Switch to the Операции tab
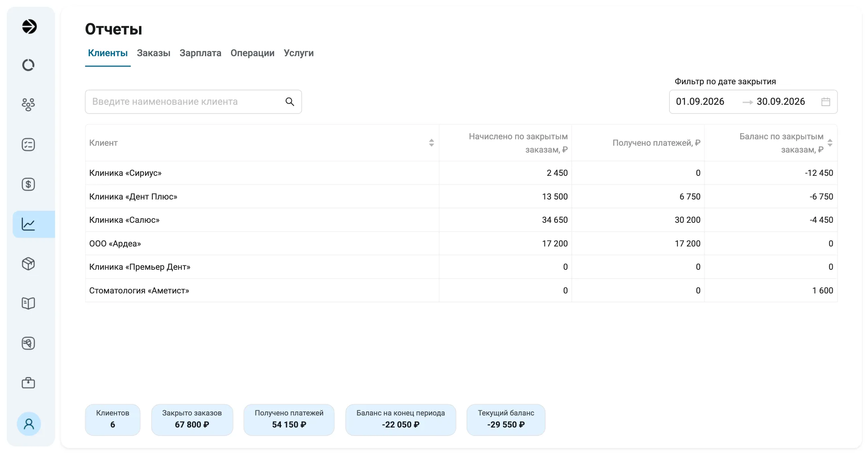This screenshot has width=868, height=454. (252, 53)
